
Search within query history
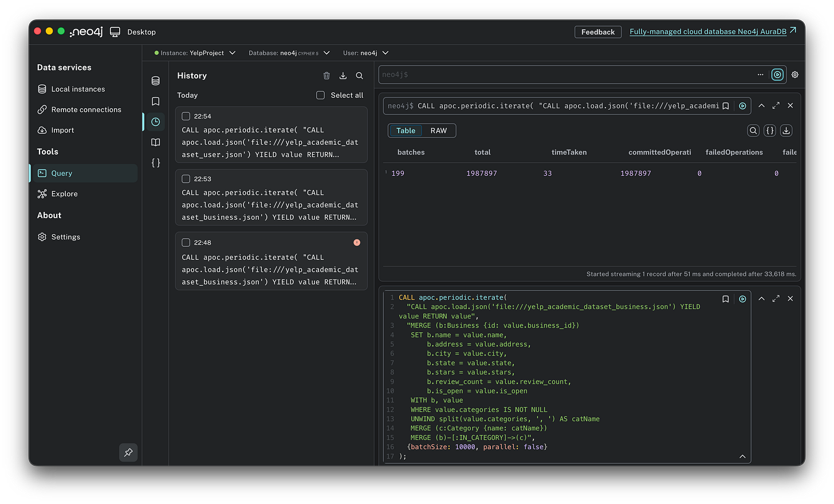click(359, 75)
